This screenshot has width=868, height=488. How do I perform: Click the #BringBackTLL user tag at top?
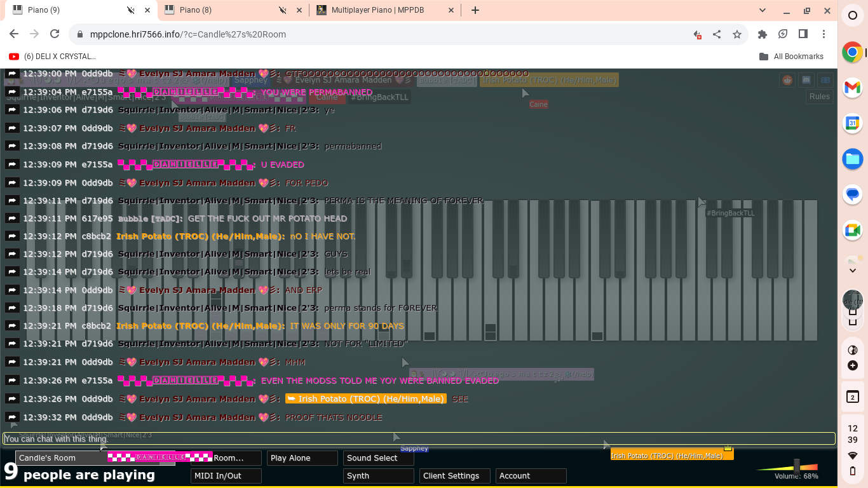point(379,97)
